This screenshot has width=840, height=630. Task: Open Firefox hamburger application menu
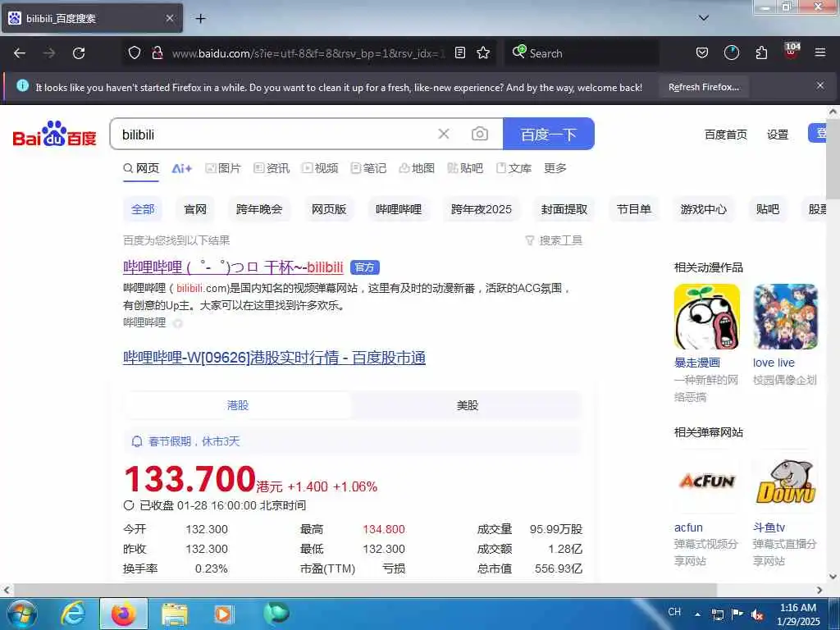(x=820, y=52)
